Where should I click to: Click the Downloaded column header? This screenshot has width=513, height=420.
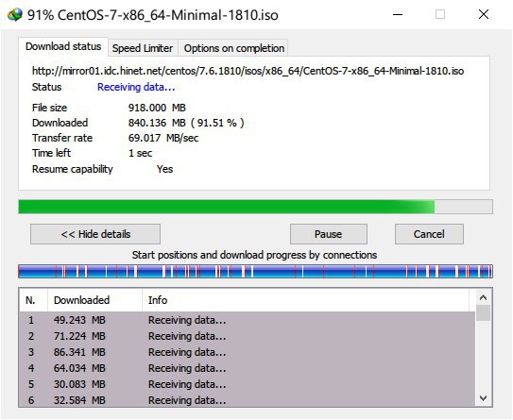pyautogui.click(x=94, y=300)
